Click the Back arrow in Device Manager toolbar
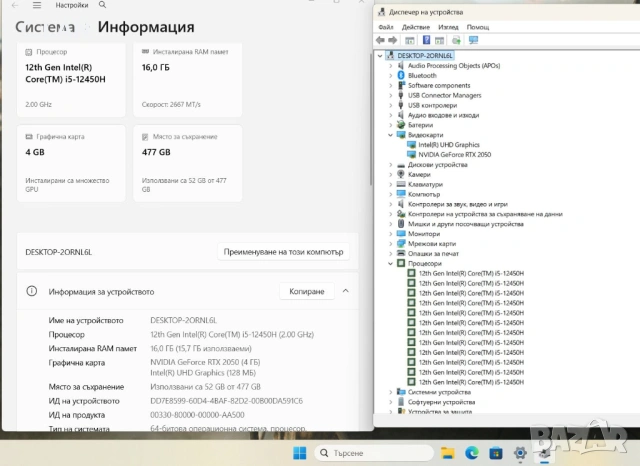The width and height of the screenshot is (640, 466). pyautogui.click(x=380, y=40)
